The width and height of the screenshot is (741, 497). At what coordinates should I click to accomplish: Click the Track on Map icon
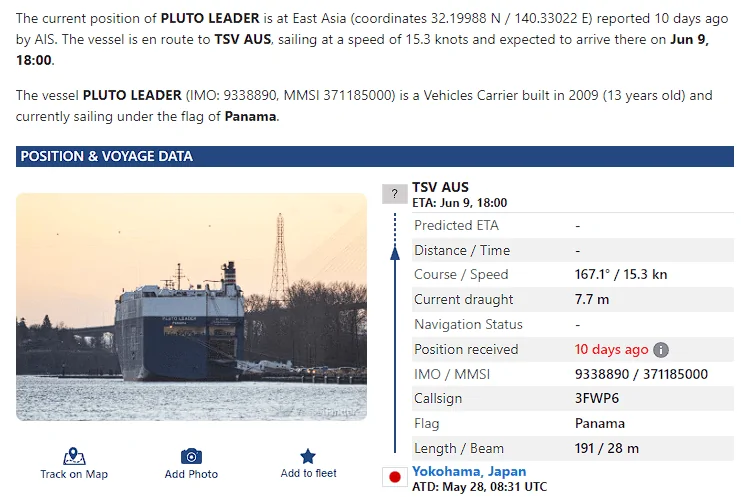click(x=74, y=456)
